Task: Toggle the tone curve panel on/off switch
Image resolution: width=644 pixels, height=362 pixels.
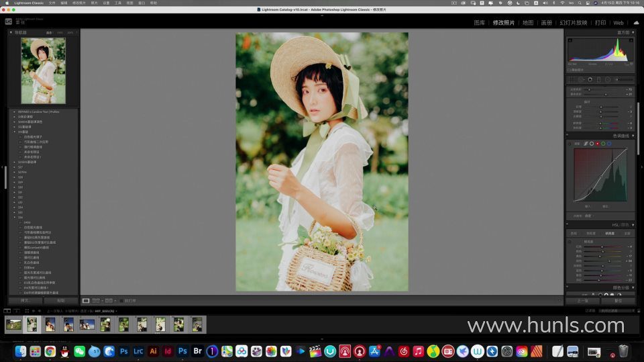Action: click(568, 134)
